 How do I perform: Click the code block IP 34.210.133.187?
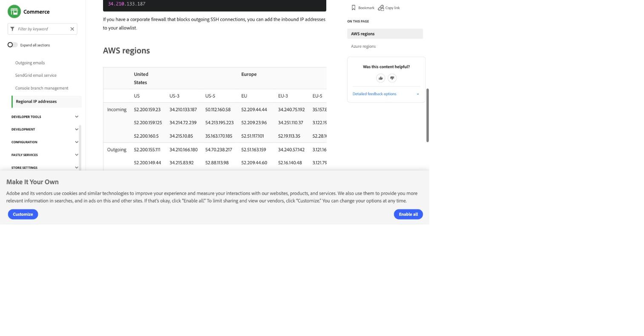pyautogui.click(x=126, y=4)
